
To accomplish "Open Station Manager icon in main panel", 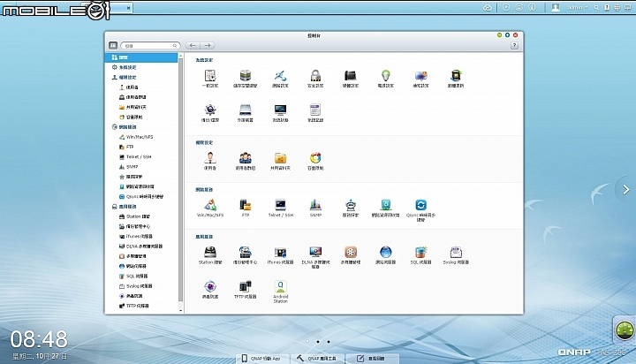I will coord(210,252).
